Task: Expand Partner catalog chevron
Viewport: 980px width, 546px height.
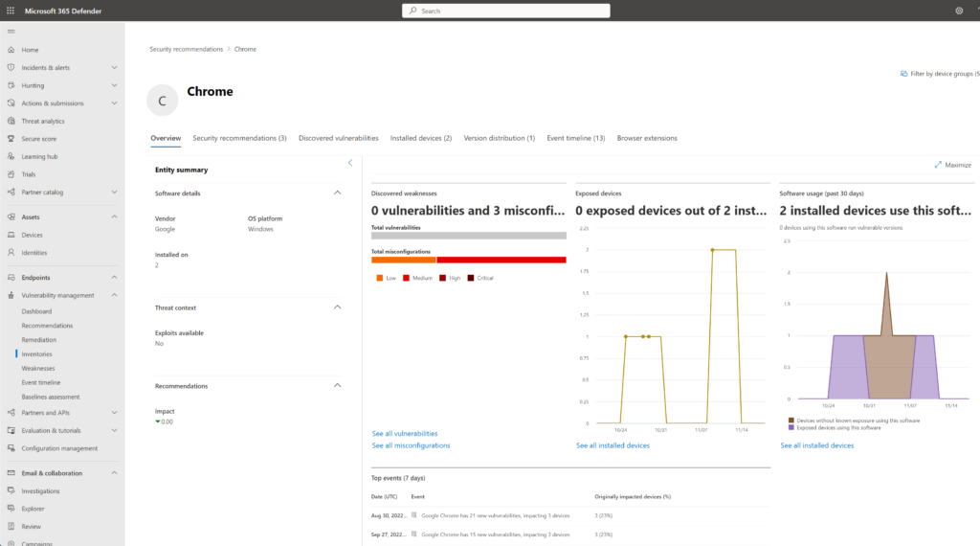Action: click(114, 192)
